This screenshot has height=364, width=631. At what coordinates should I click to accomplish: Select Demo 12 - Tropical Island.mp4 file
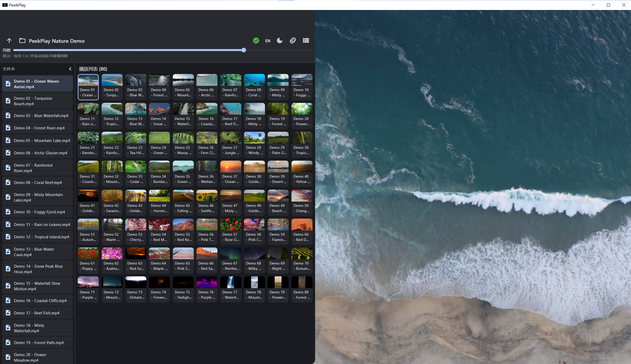pyautogui.click(x=38, y=237)
